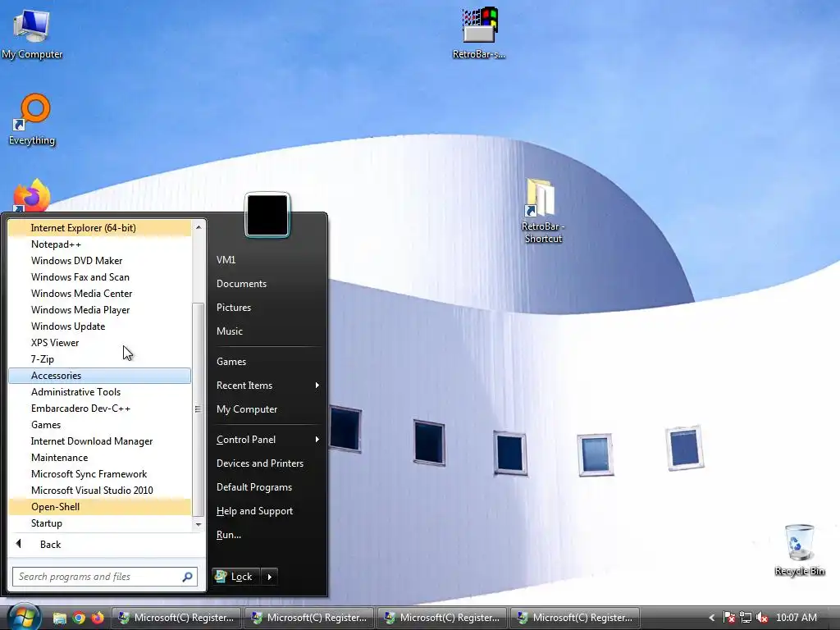Open Windows Update
The image size is (840, 630).
point(99,326)
